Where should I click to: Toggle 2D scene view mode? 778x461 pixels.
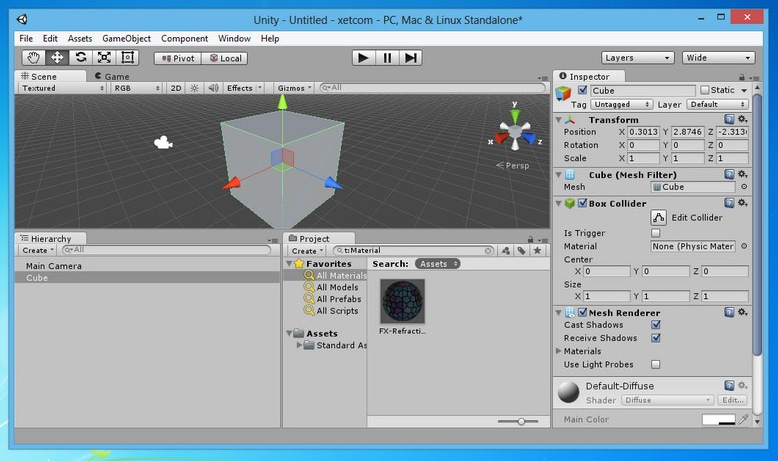point(176,88)
